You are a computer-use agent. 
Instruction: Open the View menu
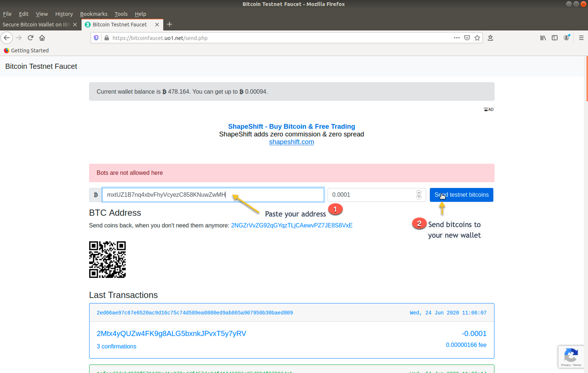click(42, 14)
